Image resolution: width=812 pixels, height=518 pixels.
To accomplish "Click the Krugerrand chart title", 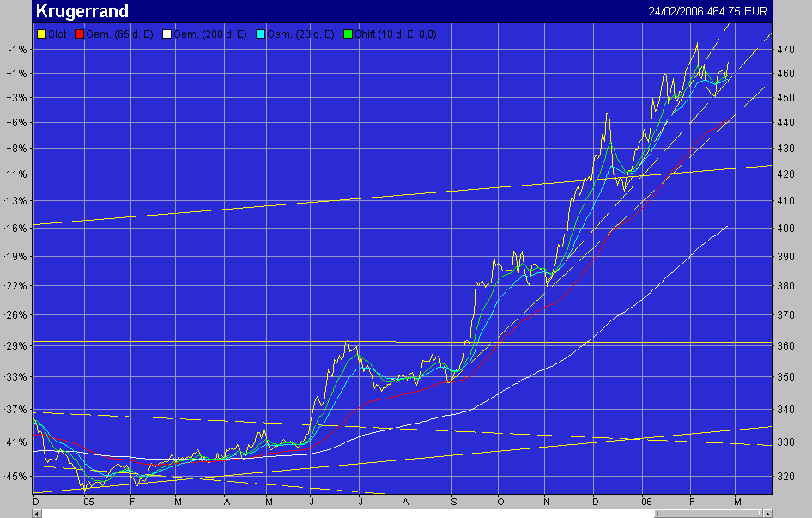I will (x=82, y=11).
